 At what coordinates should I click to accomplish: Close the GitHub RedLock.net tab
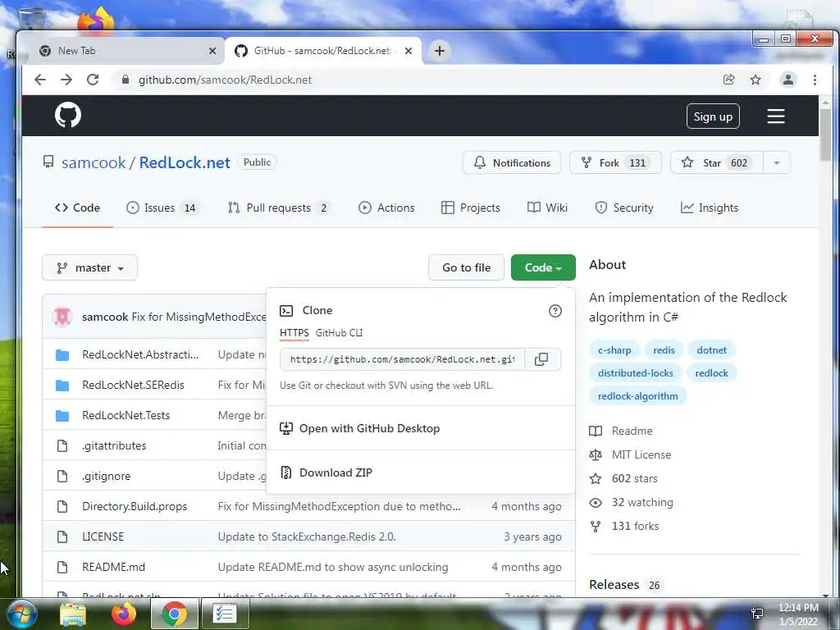pos(409,51)
